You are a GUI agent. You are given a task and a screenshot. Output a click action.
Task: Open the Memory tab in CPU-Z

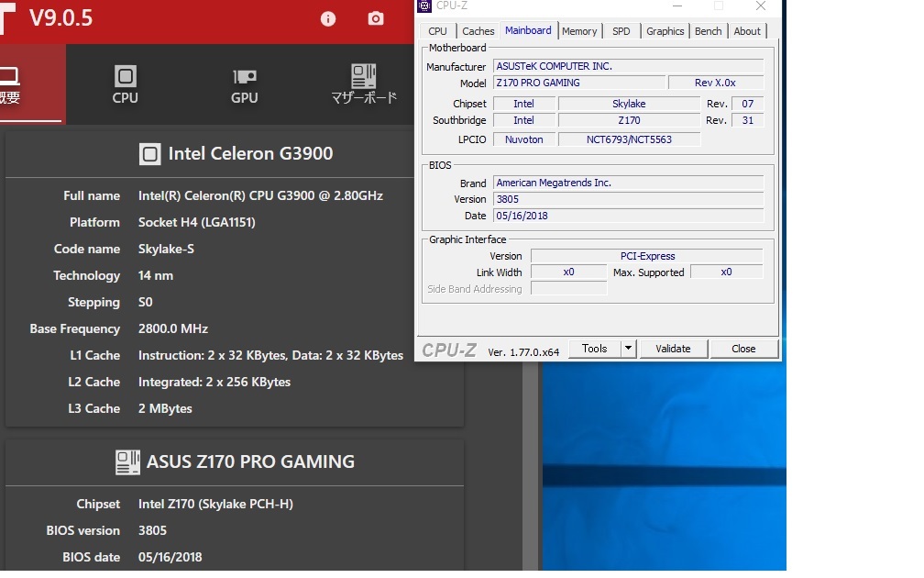tap(579, 31)
